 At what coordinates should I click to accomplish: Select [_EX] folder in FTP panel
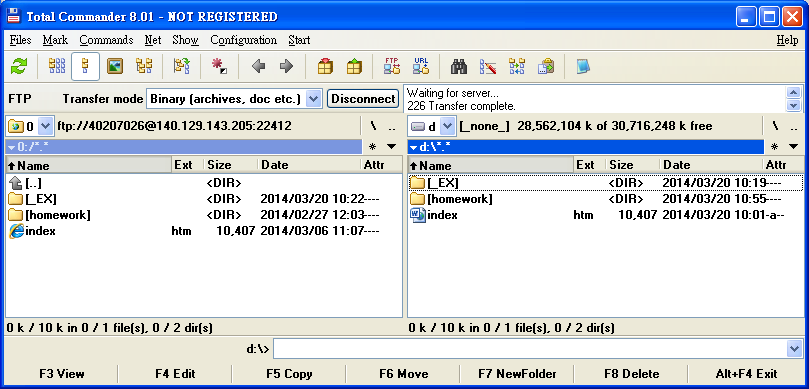(x=204, y=199)
